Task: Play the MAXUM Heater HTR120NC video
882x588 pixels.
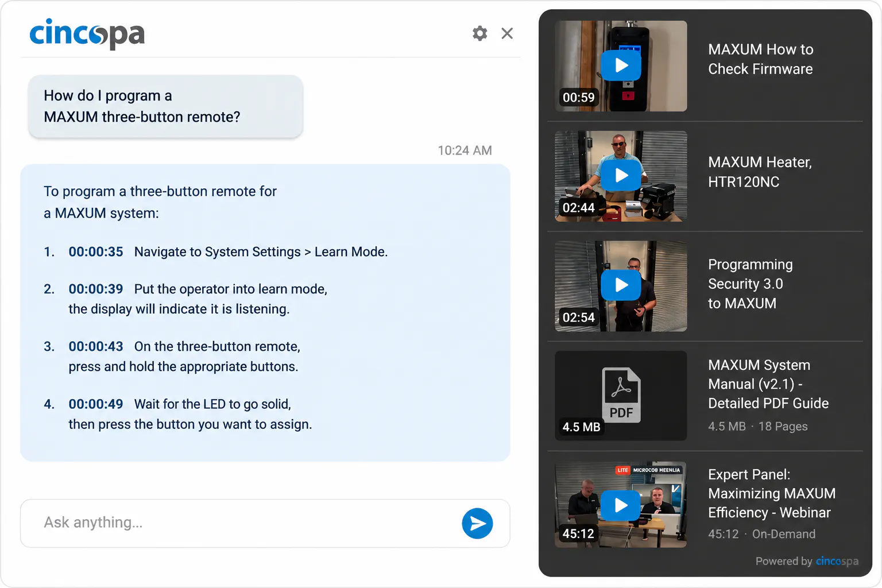Action: point(621,175)
